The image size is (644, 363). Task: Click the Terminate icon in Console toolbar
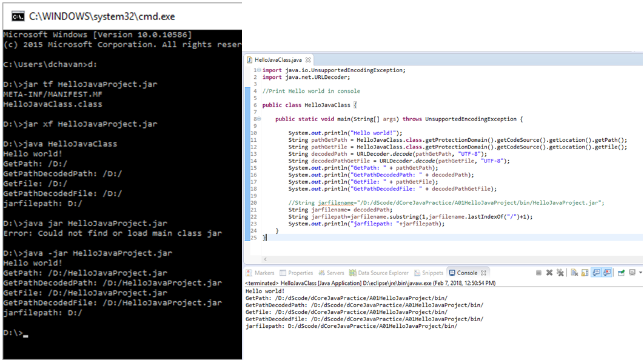pos(538,273)
